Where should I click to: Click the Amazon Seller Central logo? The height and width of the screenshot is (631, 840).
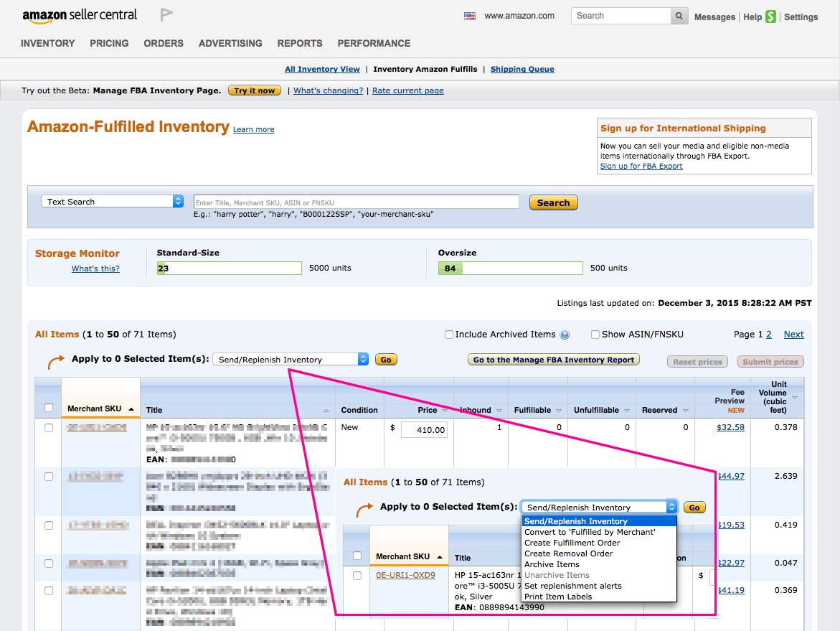point(80,16)
